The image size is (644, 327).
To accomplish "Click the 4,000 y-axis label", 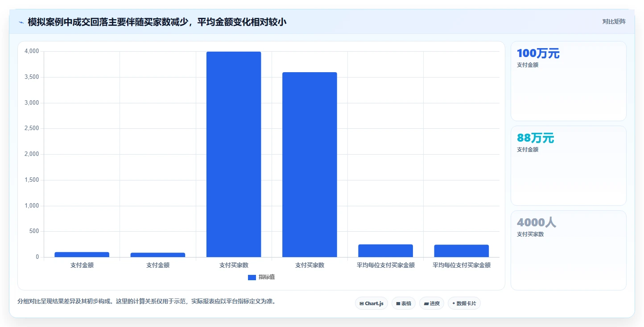I will point(31,52).
